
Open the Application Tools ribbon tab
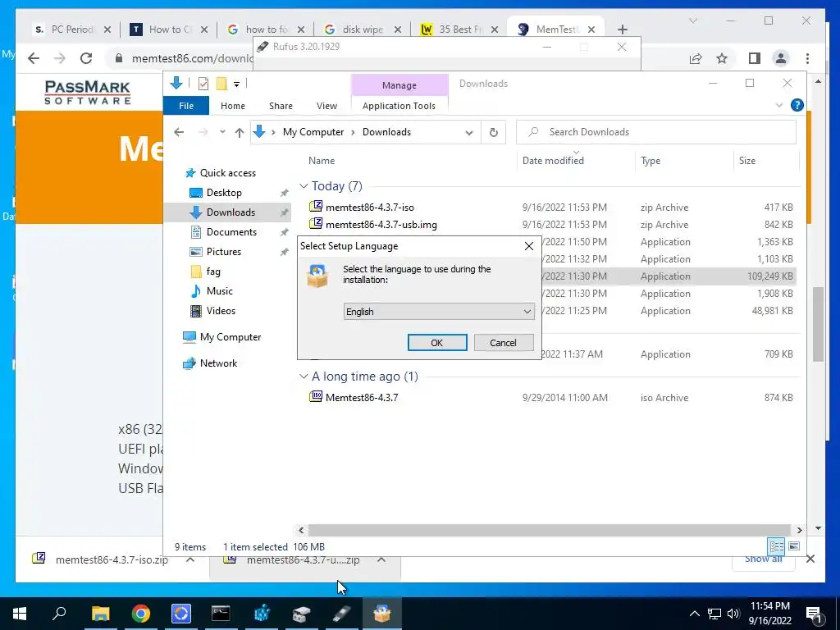(399, 106)
